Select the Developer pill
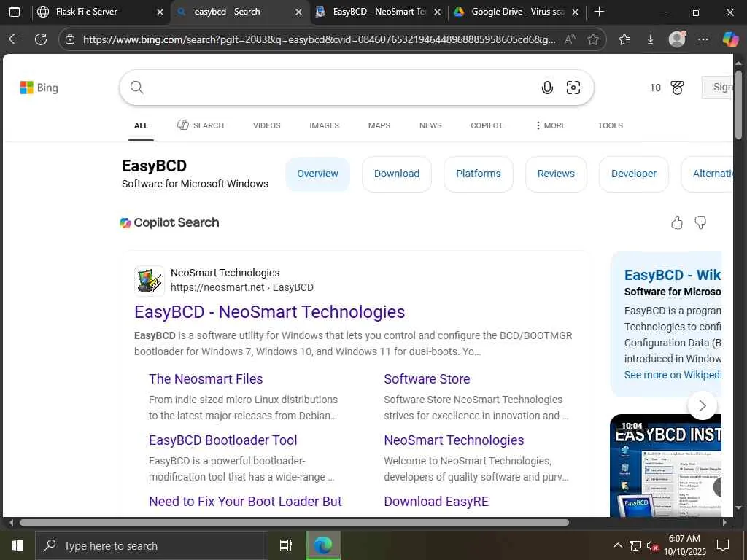Viewport: 747px width, 560px height. [x=634, y=174]
